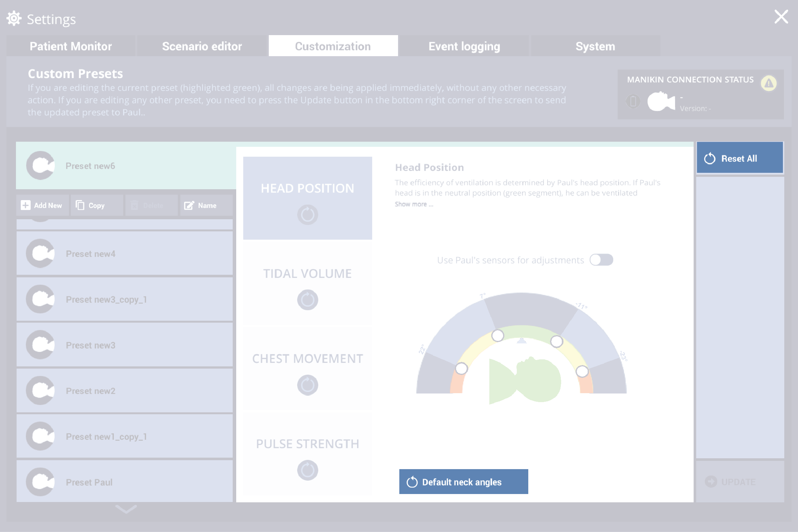This screenshot has height=532, width=798.
Task: Click the left inner handle on the neck-angle arc
Action: coord(497,335)
